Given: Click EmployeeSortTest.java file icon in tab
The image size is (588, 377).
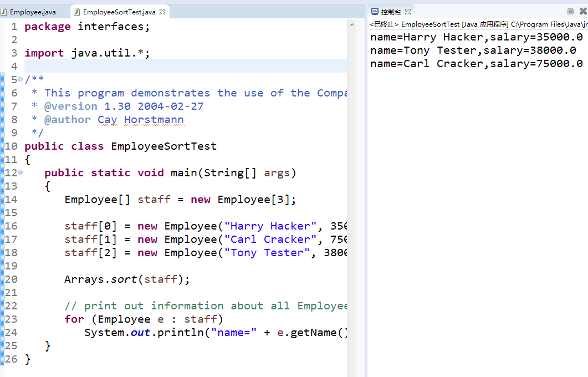Looking at the screenshot, I should click(x=77, y=12).
